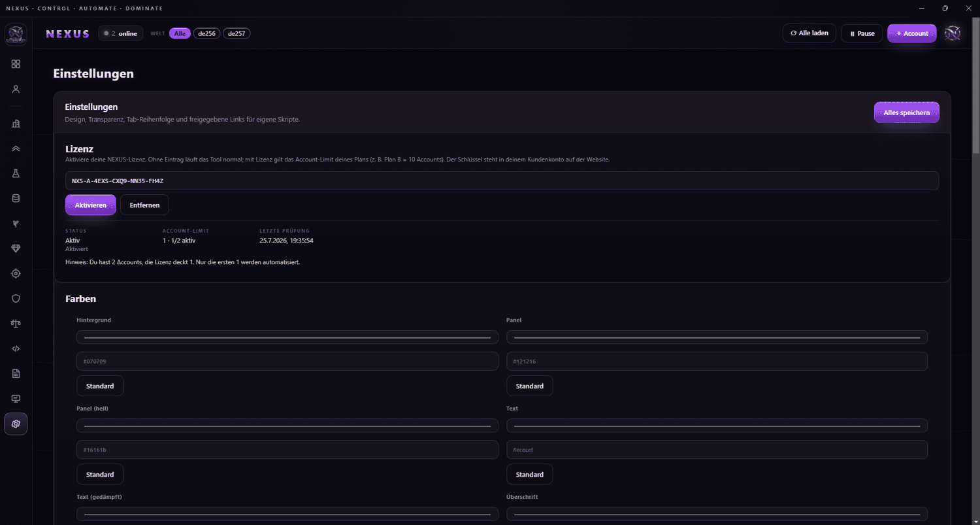Open the balance scales icon in sidebar

16,323
